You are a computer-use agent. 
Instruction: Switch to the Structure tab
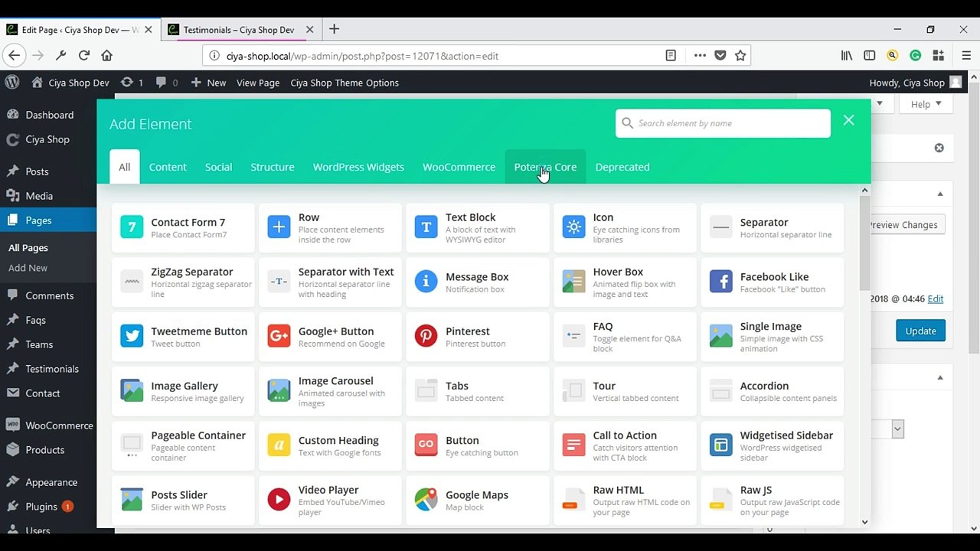(273, 167)
